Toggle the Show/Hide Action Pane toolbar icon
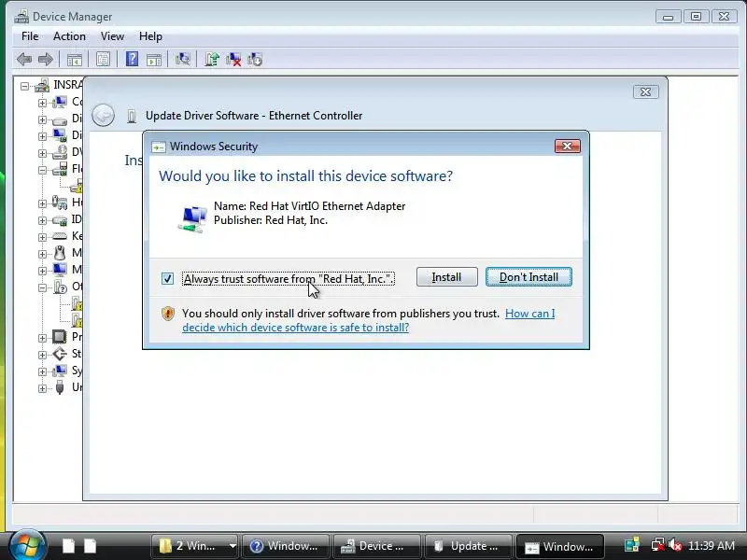 coord(154,60)
